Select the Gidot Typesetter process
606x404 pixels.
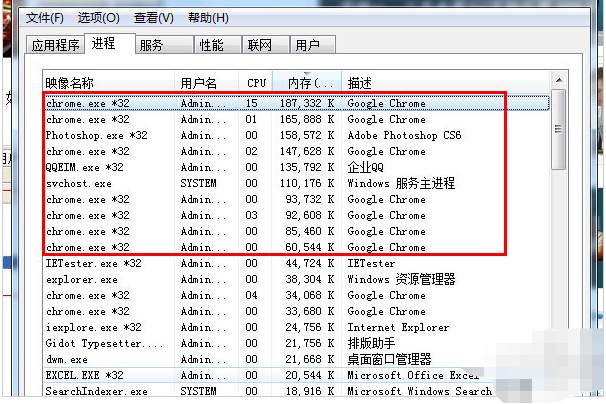[x=296, y=343]
